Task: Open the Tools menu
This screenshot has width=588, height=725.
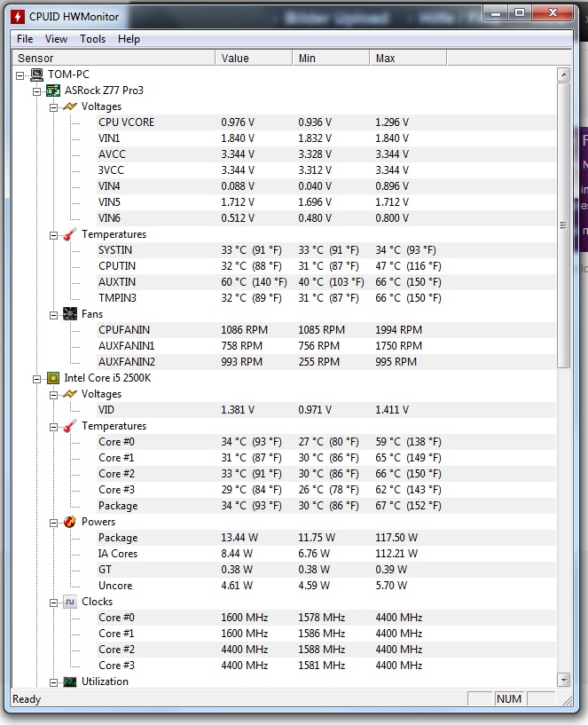Action: (x=93, y=39)
